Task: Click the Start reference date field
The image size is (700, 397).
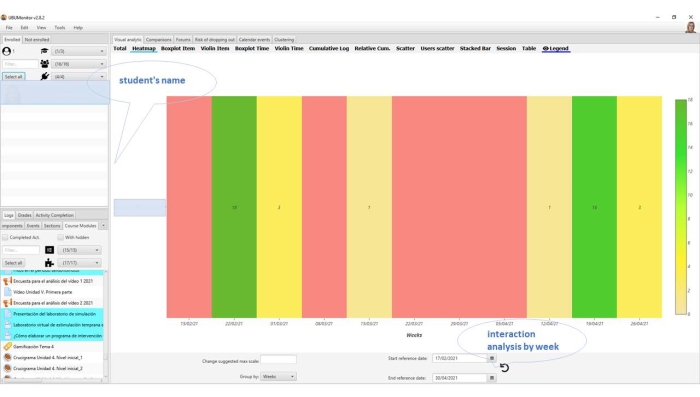Action: click(x=459, y=358)
